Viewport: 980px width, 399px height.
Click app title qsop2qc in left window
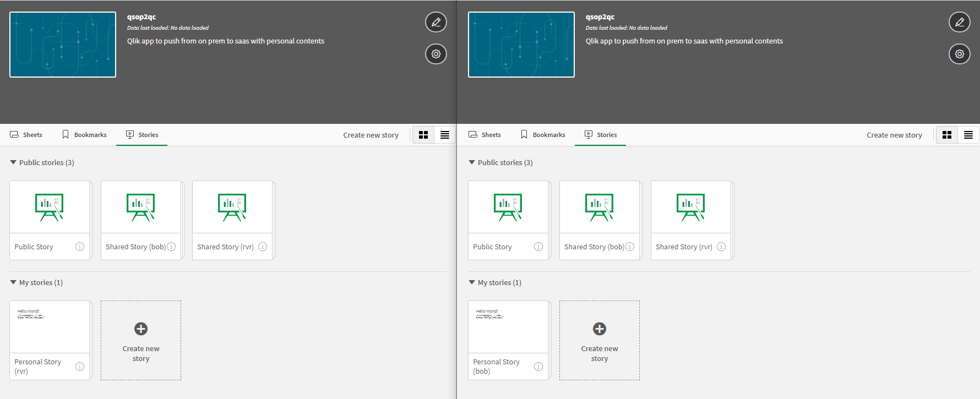click(141, 17)
